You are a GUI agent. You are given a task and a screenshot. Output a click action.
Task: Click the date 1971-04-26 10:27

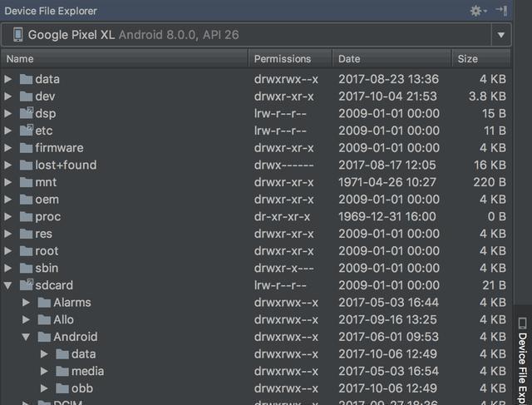(x=387, y=182)
